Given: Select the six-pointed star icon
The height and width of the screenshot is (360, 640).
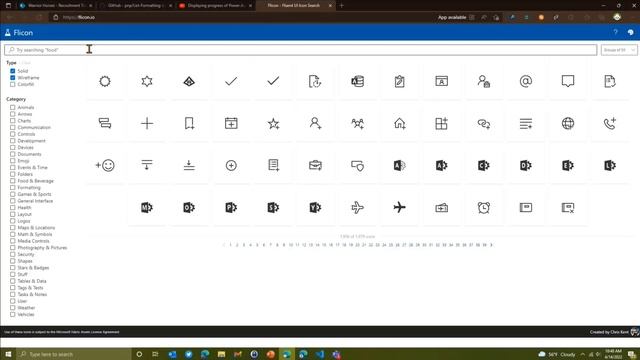Looking at the screenshot, I should [x=147, y=81].
